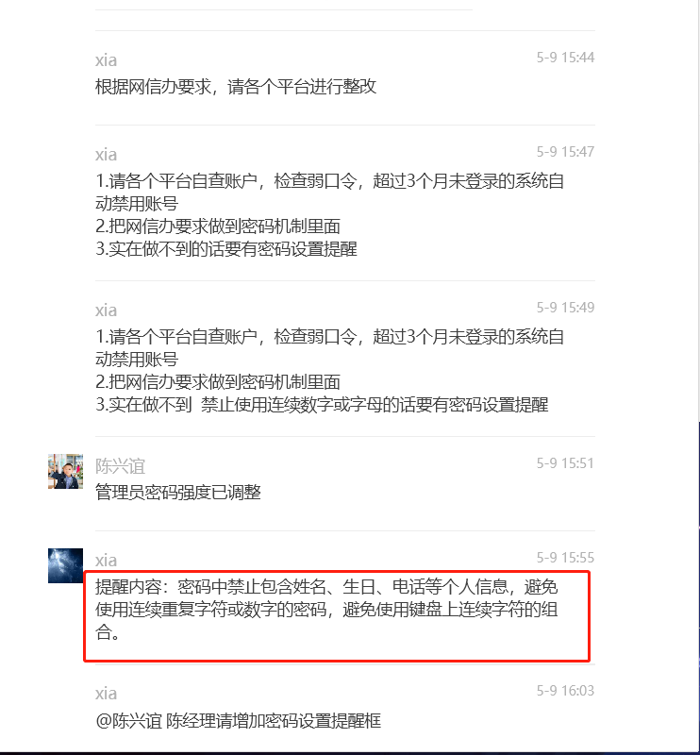The image size is (700, 755).
Task: Click sender name xia on the 16:03 message
Action: point(106,694)
